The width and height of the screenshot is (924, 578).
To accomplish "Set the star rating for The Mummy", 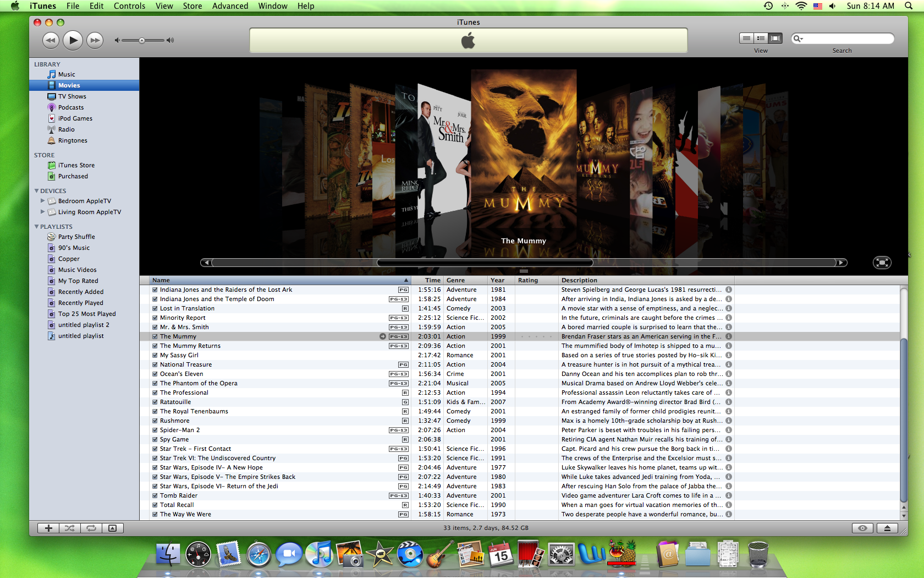I will point(536,336).
